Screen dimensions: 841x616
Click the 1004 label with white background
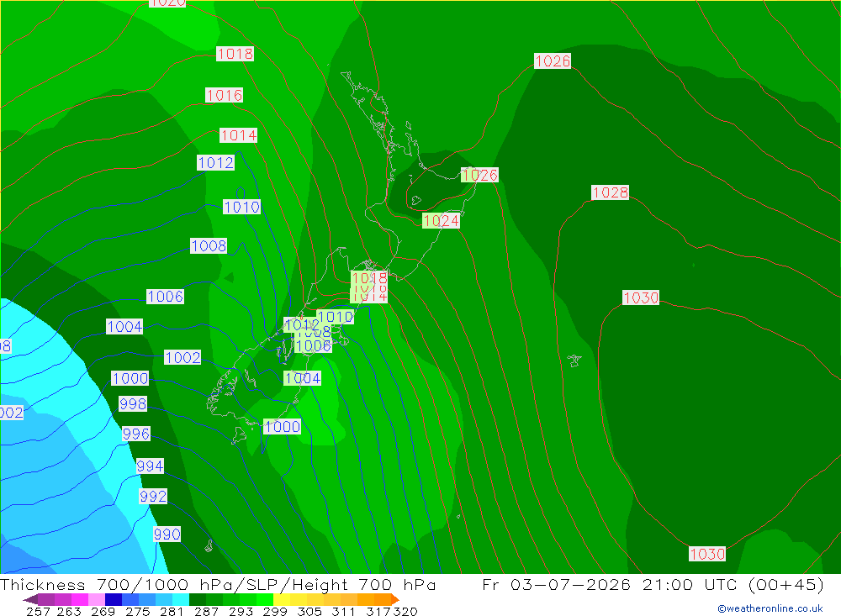[x=125, y=327]
